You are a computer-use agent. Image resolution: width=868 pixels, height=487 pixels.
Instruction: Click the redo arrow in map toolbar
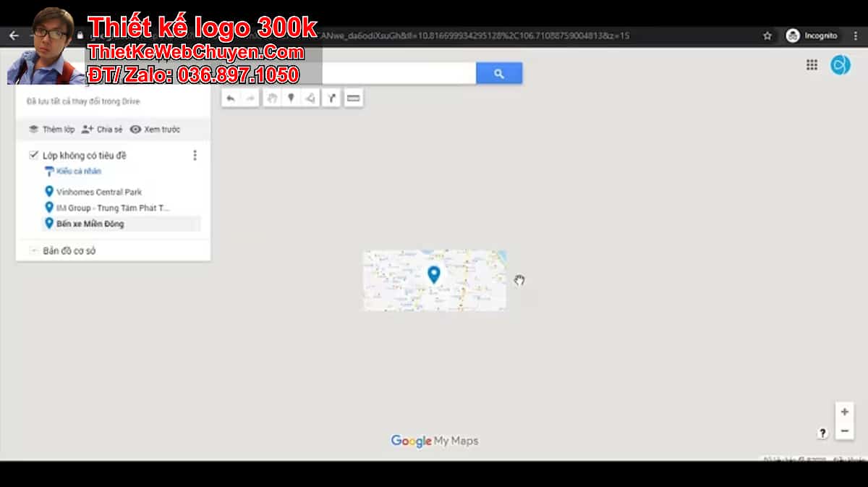pyautogui.click(x=250, y=98)
